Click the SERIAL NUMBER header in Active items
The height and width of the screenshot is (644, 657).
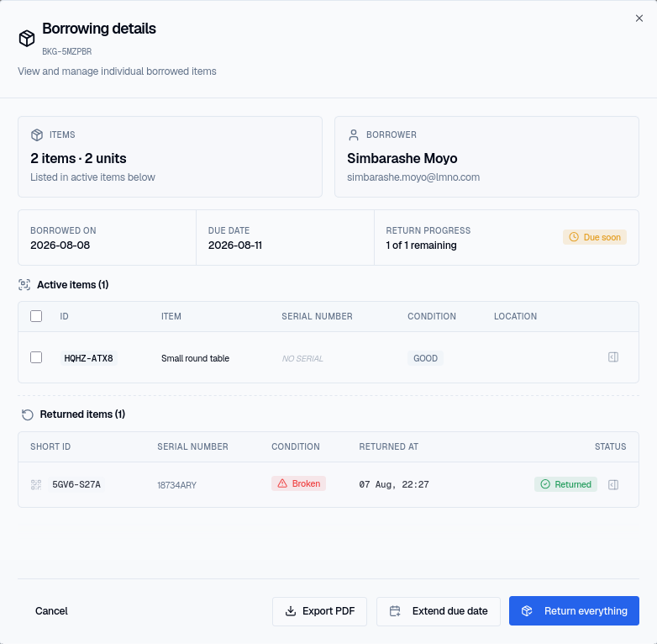(x=317, y=317)
